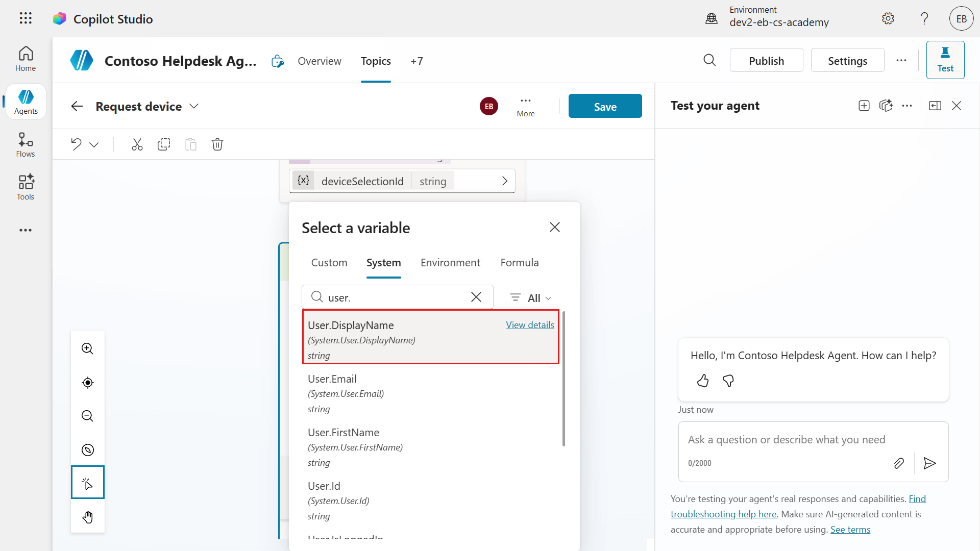Start a new conversation in test panel
Screen dimensions: 980x551
click(x=864, y=106)
